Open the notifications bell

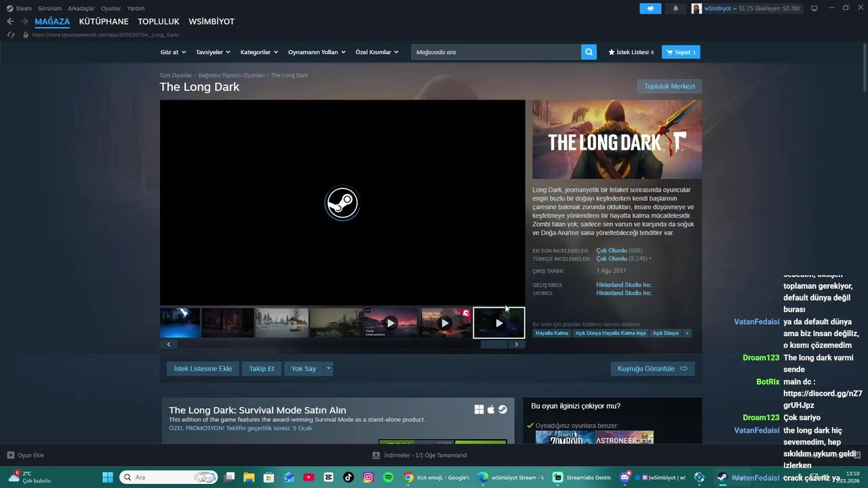(x=675, y=8)
